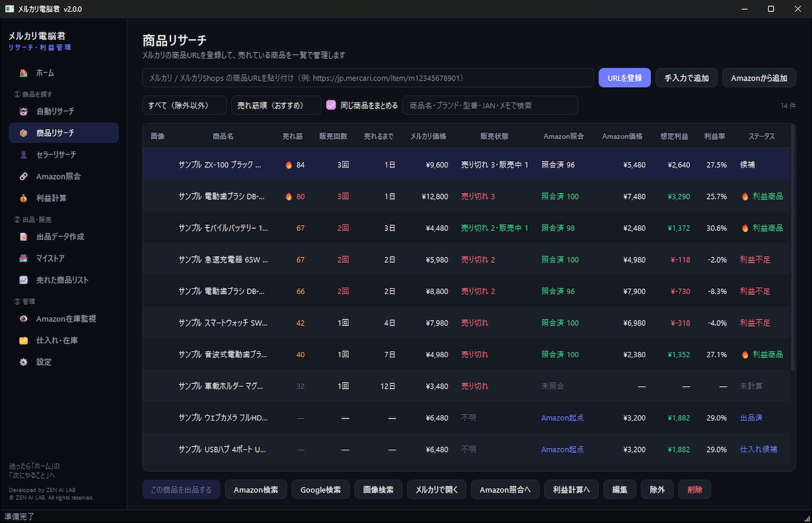Image resolution: width=812 pixels, height=523 pixels.
Task: Select the サンプル 車載ホルダー マグ row name
Action: tap(221, 386)
